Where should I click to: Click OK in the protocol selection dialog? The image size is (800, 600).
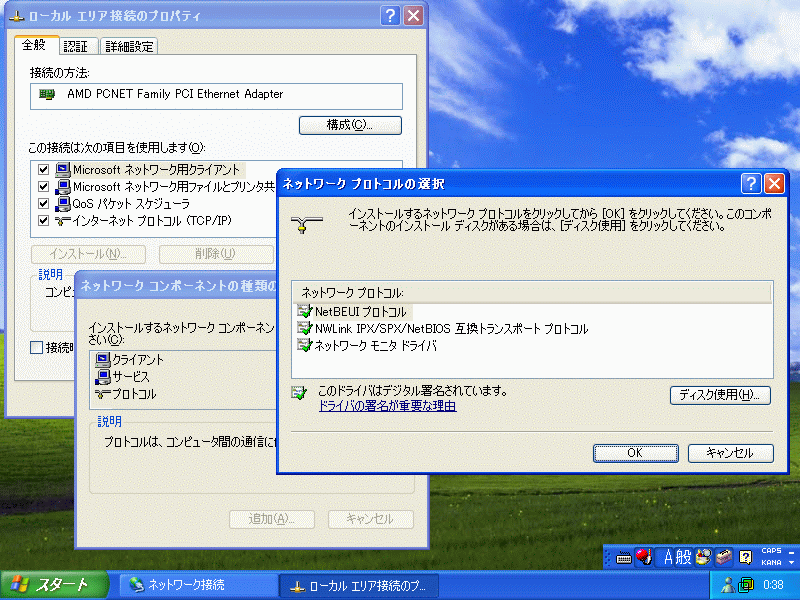pos(635,453)
